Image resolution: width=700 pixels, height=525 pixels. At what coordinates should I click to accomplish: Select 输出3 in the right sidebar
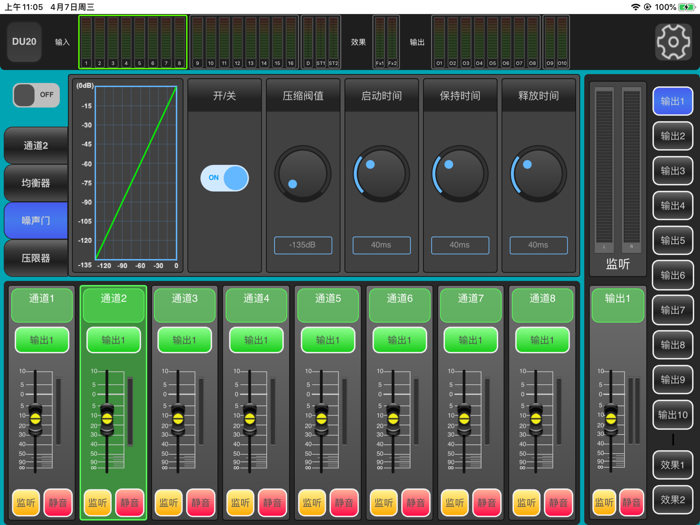coord(672,171)
